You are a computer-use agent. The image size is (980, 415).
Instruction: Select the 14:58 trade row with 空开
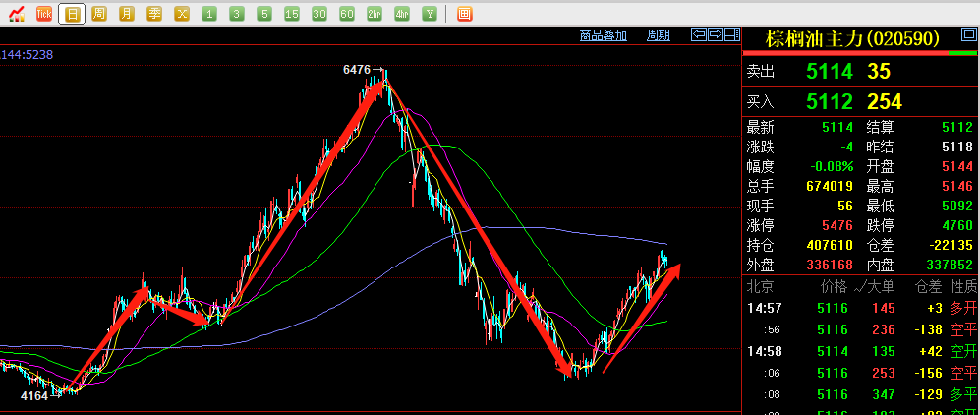(x=862, y=352)
